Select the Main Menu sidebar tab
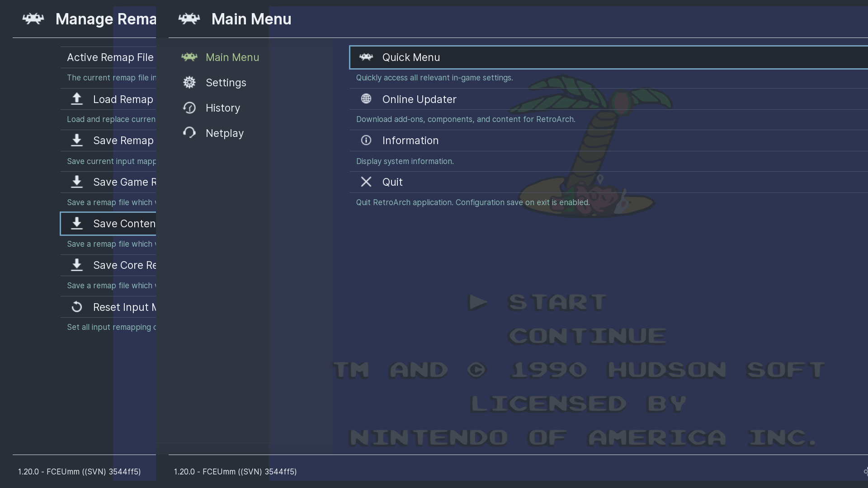The width and height of the screenshot is (868, 488). [232, 57]
